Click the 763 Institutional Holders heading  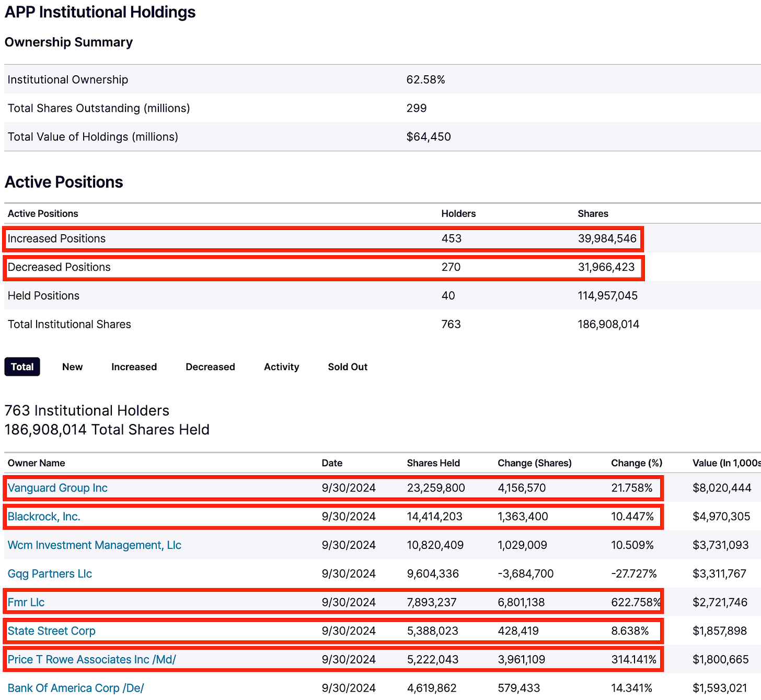click(87, 410)
